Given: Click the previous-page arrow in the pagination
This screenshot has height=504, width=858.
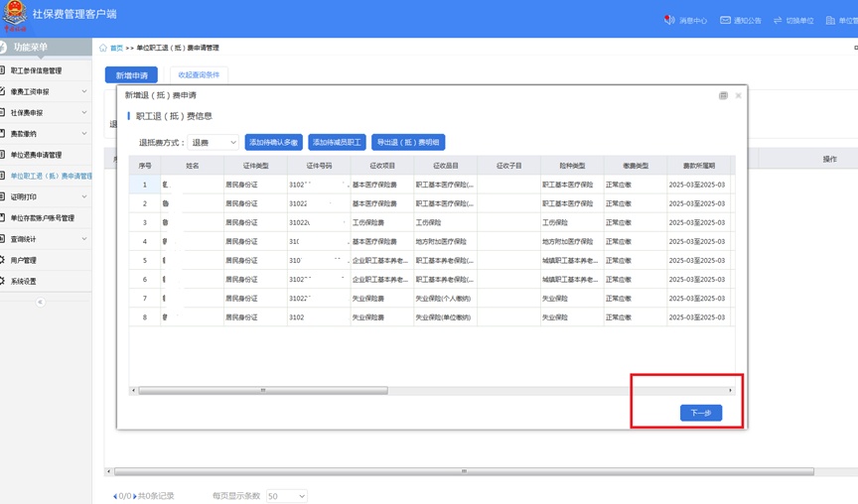Looking at the screenshot, I should click(x=115, y=496).
